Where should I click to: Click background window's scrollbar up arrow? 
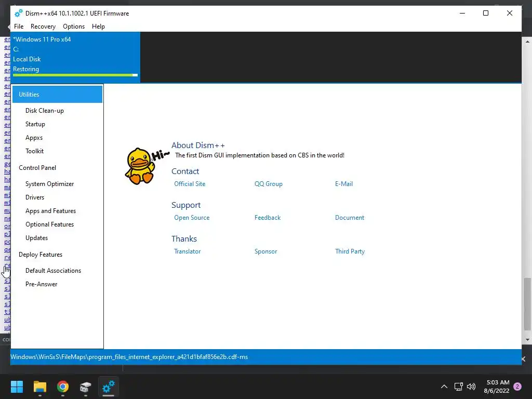click(x=527, y=42)
